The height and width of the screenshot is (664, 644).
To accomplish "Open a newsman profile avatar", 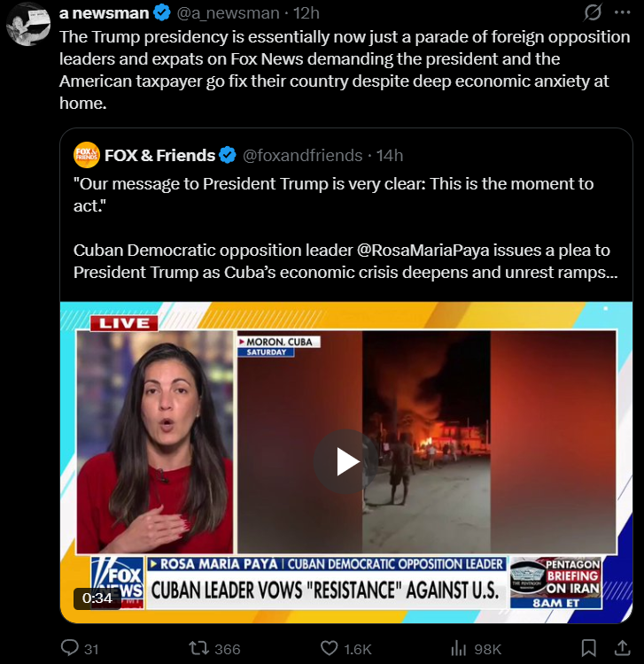I will [28, 24].
